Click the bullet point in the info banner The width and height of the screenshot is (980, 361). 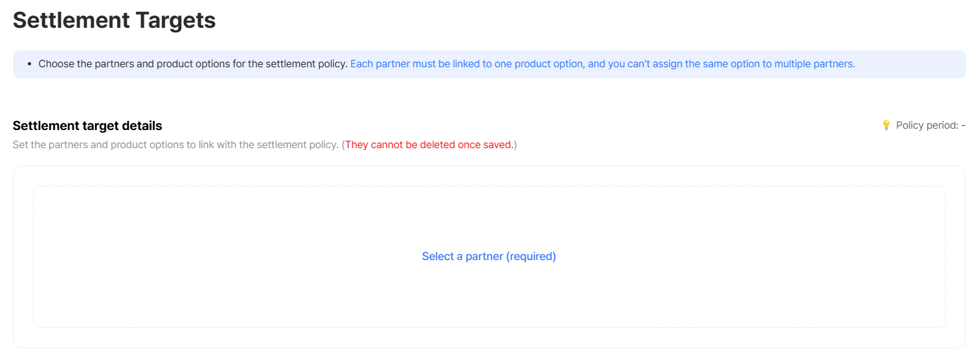(x=30, y=65)
